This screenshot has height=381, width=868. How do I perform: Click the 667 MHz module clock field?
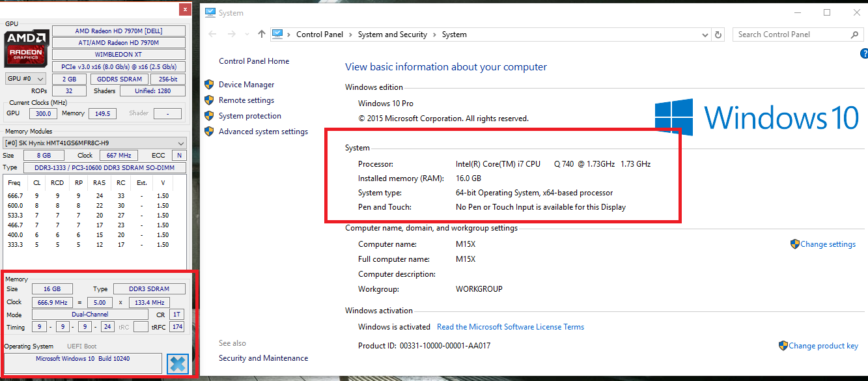119,156
